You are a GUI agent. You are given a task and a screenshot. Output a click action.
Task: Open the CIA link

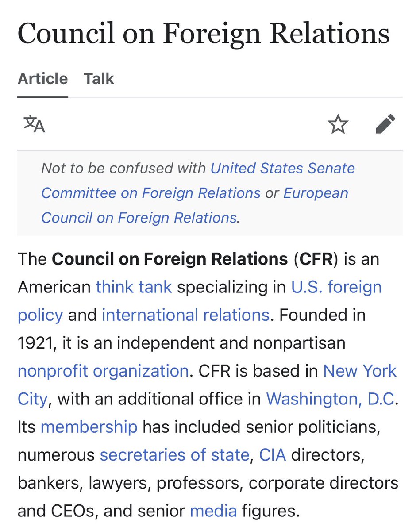[272, 455]
